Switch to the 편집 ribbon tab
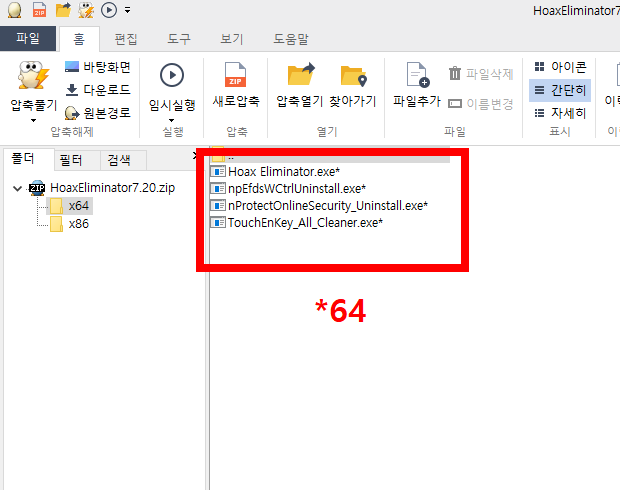The width and height of the screenshot is (620, 490). point(126,39)
